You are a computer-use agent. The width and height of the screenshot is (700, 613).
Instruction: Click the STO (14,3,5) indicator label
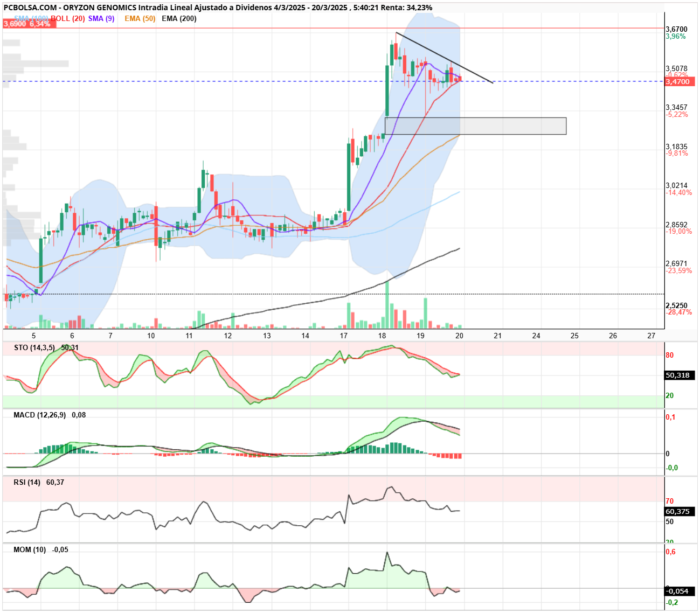(x=34, y=347)
